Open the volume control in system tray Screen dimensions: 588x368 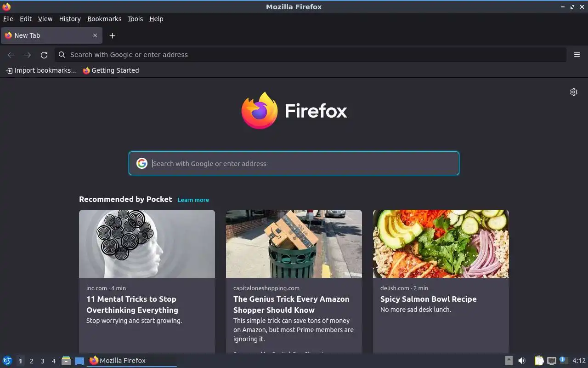coord(522,361)
